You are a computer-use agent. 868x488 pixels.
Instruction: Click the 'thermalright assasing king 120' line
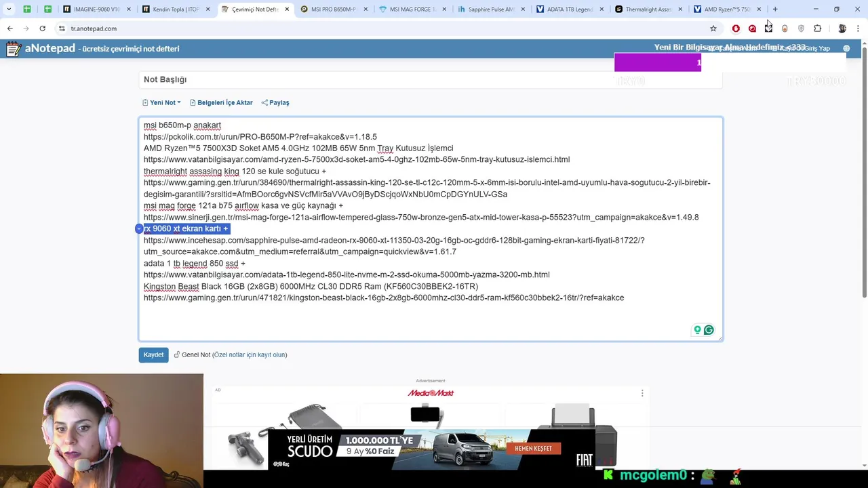coord(235,171)
